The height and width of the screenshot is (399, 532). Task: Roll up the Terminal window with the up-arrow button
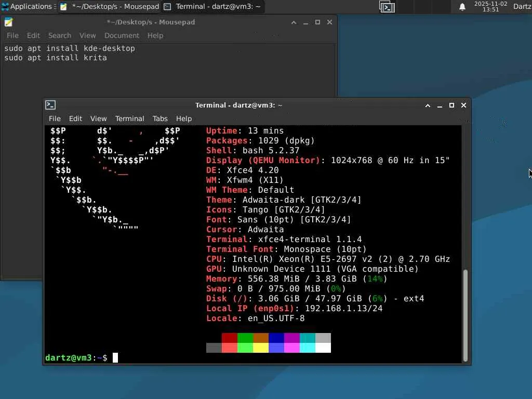pyautogui.click(x=428, y=105)
